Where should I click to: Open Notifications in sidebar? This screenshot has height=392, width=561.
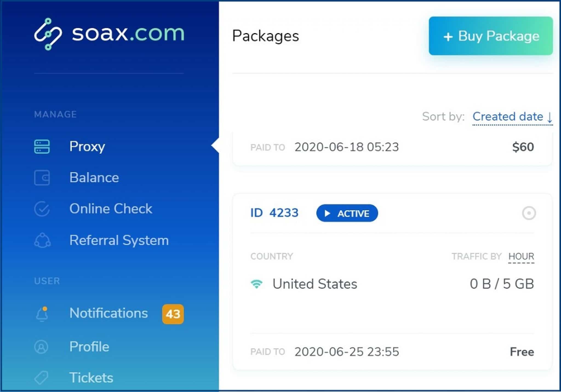click(x=109, y=313)
